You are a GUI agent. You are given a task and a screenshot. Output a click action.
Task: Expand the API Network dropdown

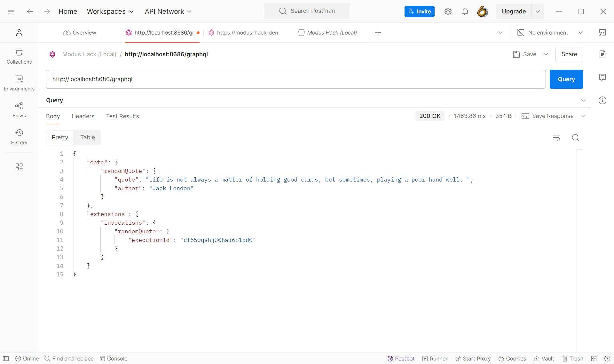point(168,12)
